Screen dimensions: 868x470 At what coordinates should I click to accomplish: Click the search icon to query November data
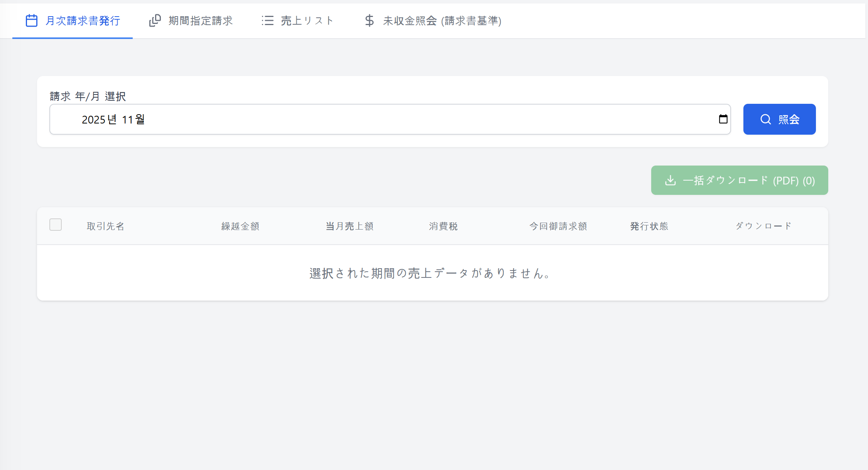779,119
